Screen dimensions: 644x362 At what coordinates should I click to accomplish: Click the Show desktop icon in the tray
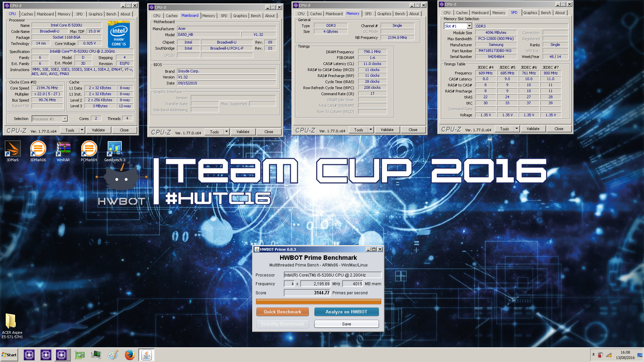point(640,355)
